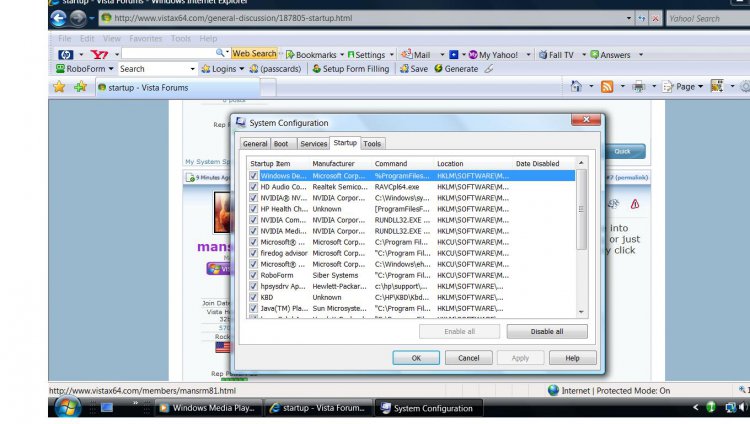The width and height of the screenshot is (750, 424).
Task: Click the browser Back arrow button
Action: [58, 18]
